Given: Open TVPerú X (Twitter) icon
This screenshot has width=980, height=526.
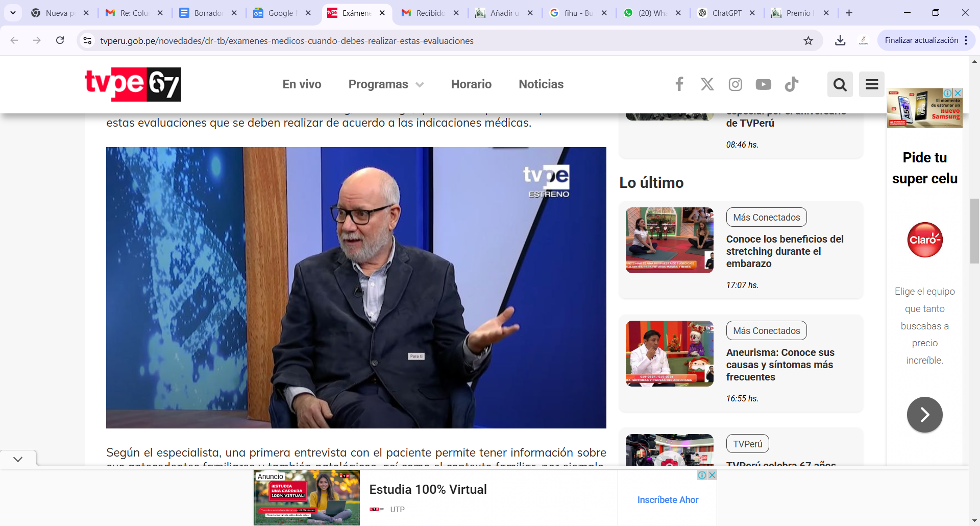Looking at the screenshot, I should coord(707,84).
